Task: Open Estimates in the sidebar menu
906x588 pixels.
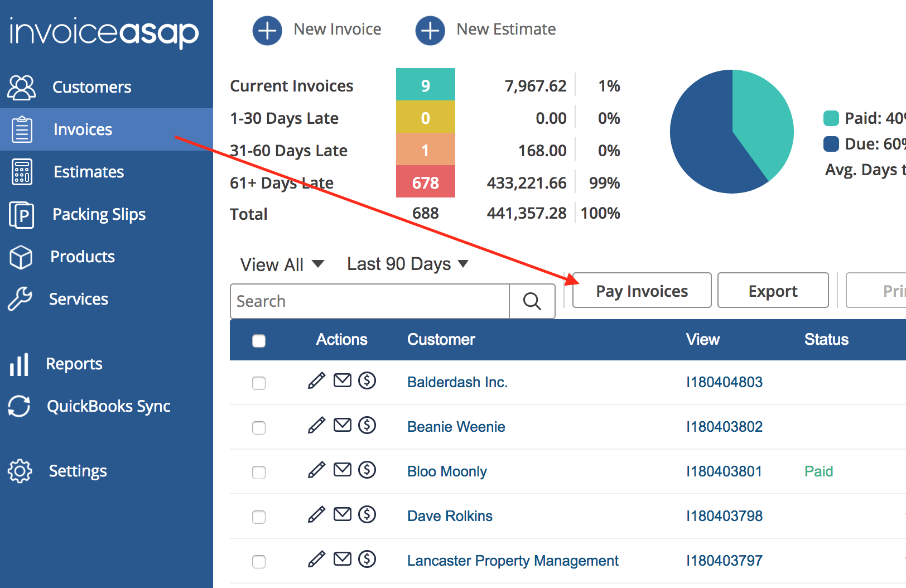Action: 107,172
